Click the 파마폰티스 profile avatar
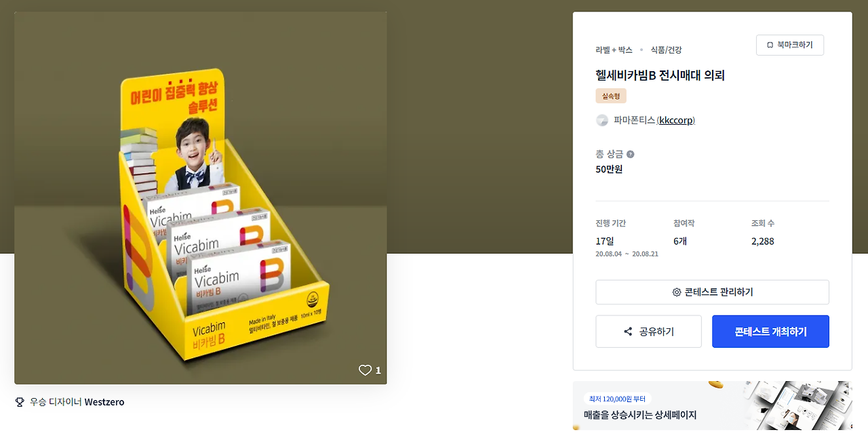The image size is (868, 436). (602, 120)
